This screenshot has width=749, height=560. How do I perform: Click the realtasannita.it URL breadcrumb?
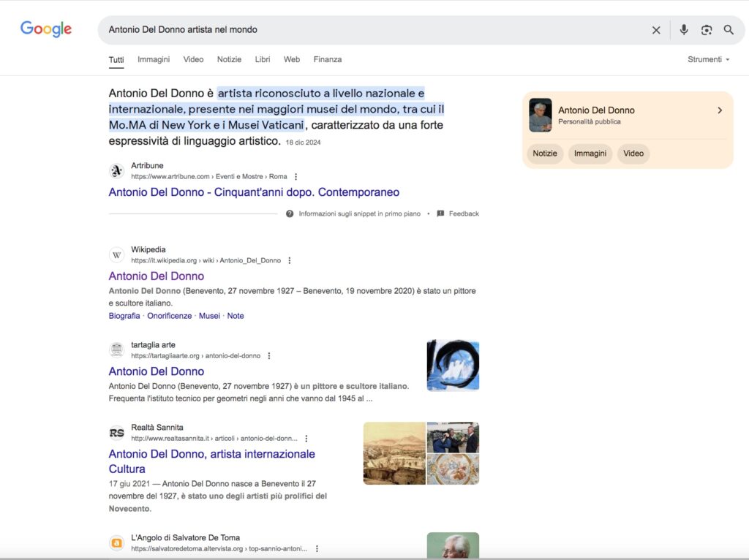click(214, 438)
